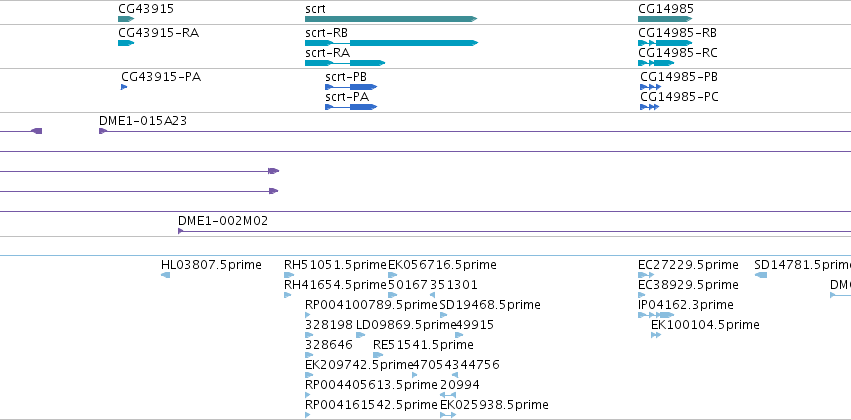Click the CG43915 gene arrow

pyautogui.click(x=126, y=19)
